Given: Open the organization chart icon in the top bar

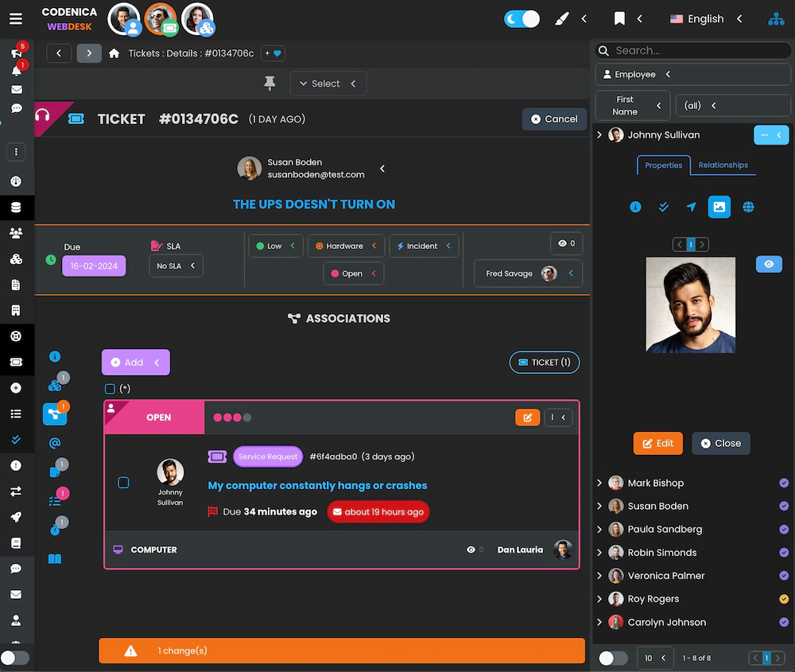Looking at the screenshot, I should pyautogui.click(x=776, y=18).
